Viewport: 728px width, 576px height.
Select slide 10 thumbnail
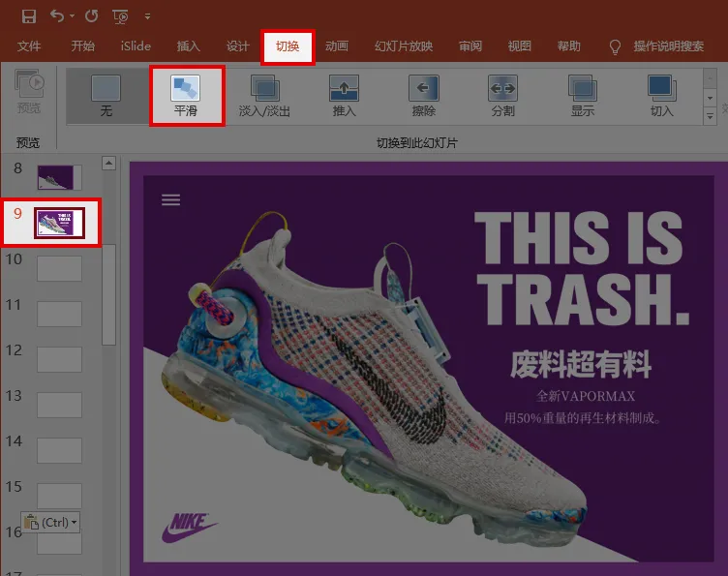click(59, 268)
